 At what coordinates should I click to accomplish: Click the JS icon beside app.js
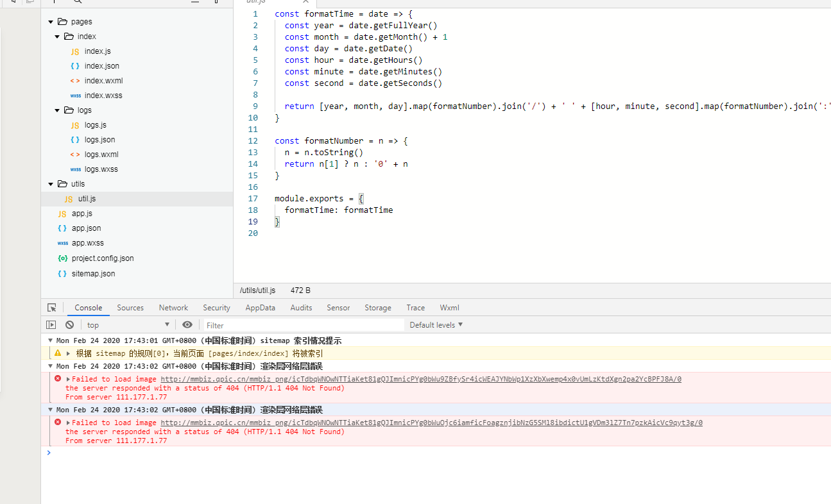click(62, 214)
